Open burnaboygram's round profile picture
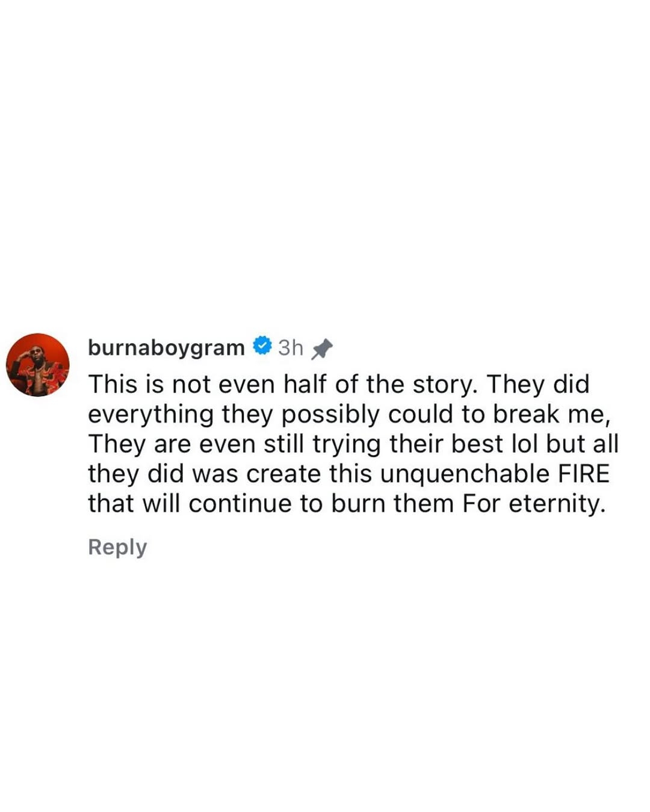This screenshot has height=812, width=650. click(38, 365)
